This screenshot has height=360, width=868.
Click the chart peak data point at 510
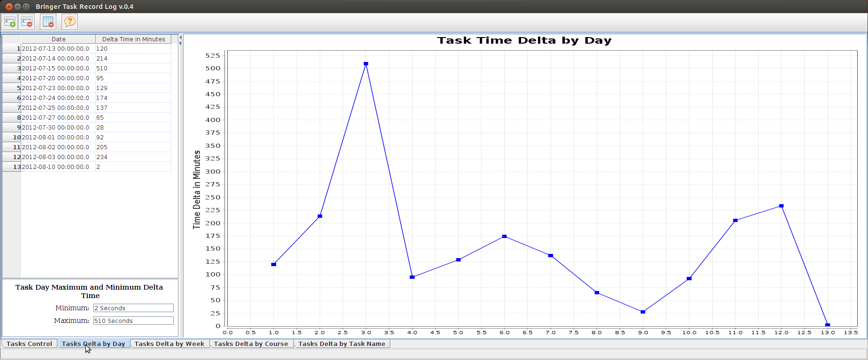[366, 63]
